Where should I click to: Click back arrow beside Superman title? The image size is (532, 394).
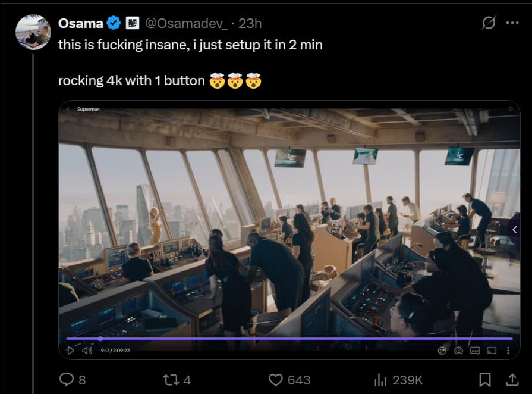tap(68, 109)
